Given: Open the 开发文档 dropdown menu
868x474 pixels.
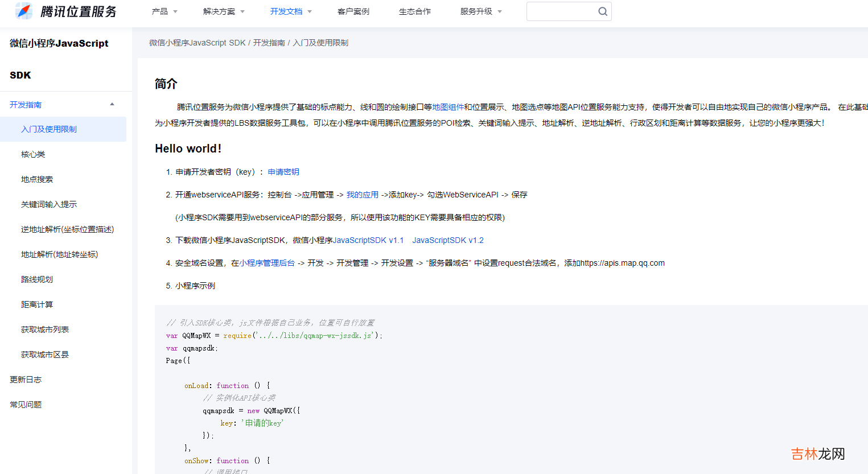Looking at the screenshot, I should coord(291,11).
